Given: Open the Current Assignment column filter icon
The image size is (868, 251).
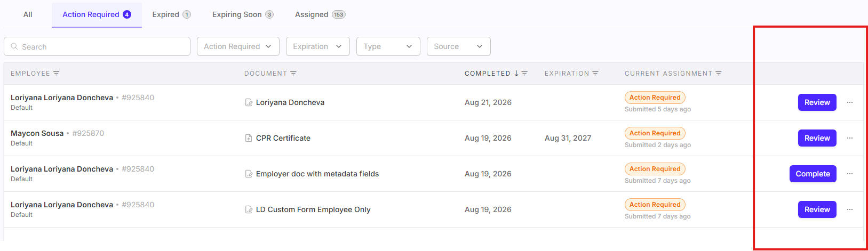Looking at the screenshot, I should (719, 74).
